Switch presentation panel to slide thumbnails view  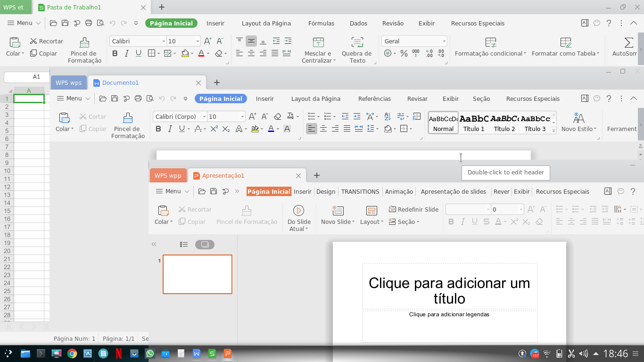pyautogui.click(x=205, y=244)
